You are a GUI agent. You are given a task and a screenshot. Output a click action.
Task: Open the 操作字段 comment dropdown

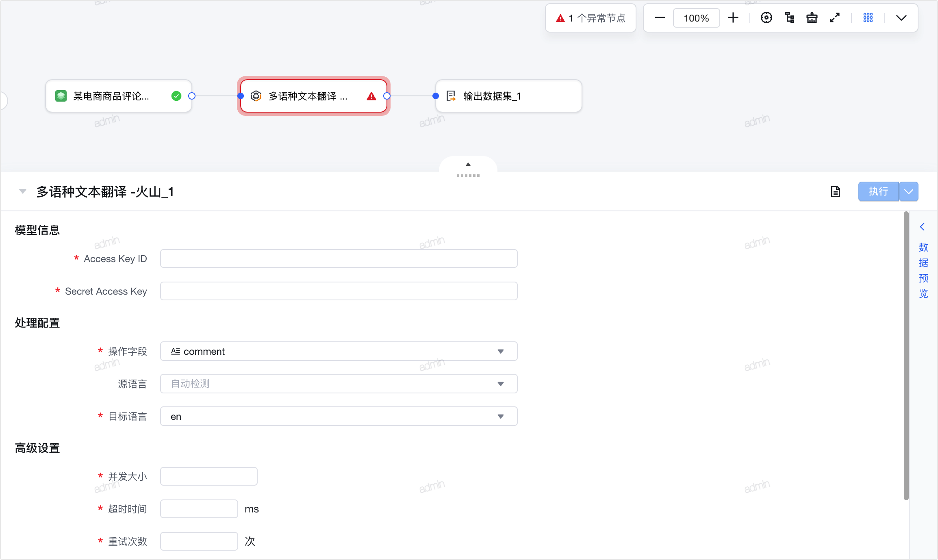(x=339, y=351)
